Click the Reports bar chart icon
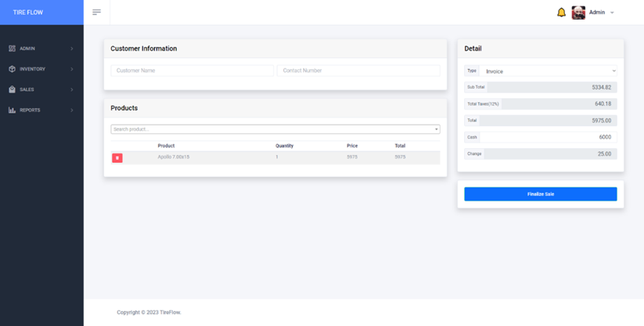This screenshot has width=644, height=326. [x=12, y=110]
